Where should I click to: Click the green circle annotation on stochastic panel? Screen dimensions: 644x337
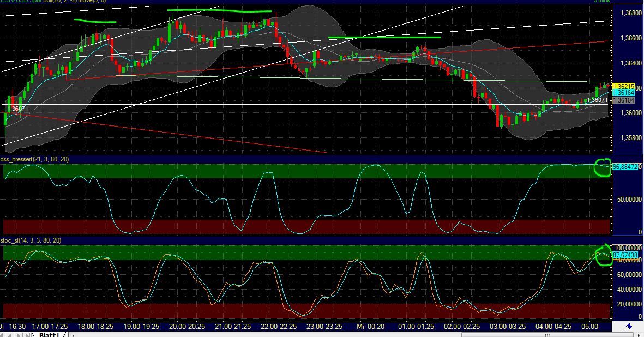(x=604, y=255)
